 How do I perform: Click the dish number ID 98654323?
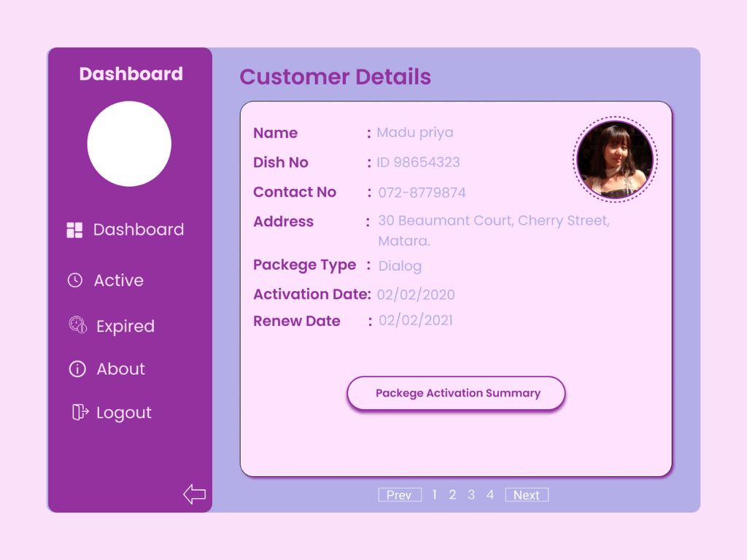(418, 163)
